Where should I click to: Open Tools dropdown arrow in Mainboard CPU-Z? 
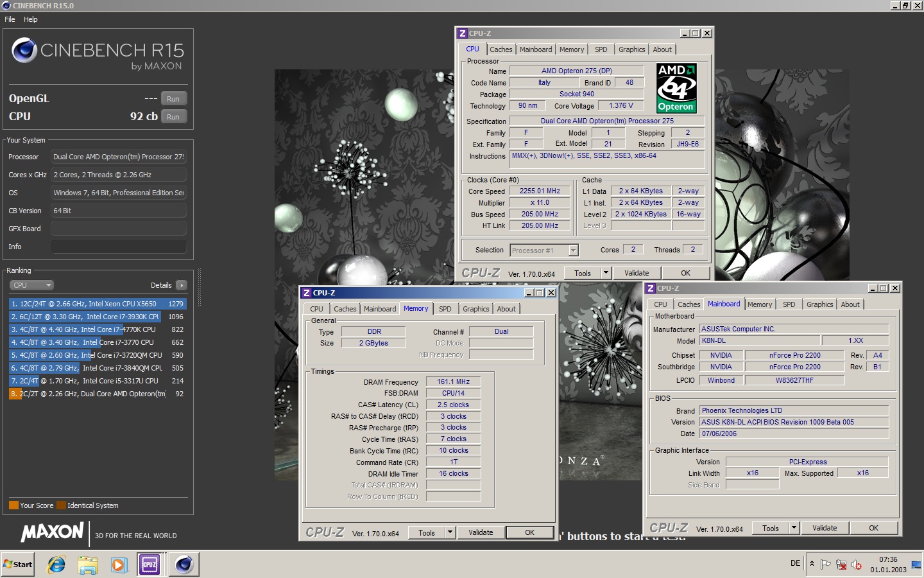click(x=794, y=529)
